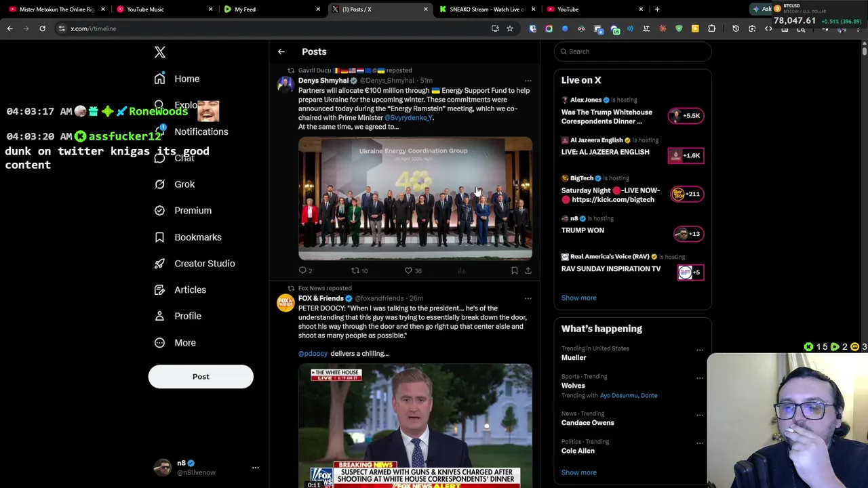This screenshot has height=488, width=868.
Task: Switch to the YouTube Music tab
Action: coord(164,9)
